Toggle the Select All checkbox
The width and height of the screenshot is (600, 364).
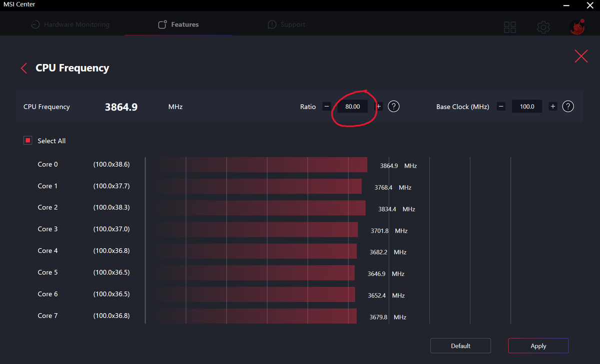point(27,140)
